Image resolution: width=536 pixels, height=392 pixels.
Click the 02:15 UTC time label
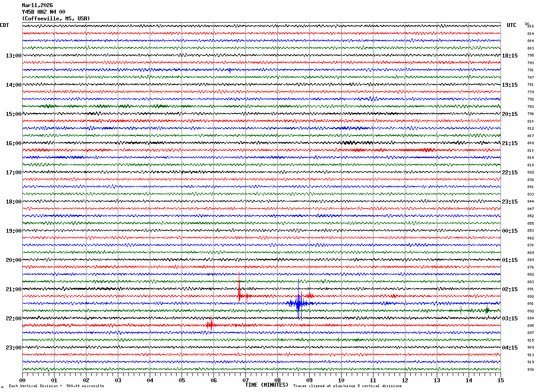point(510,289)
